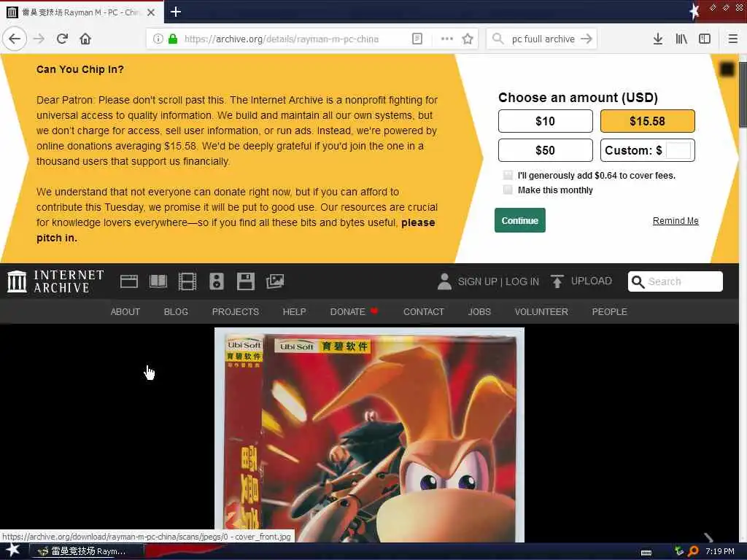Reload the current page
The width and height of the screenshot is (747, 560).
tap(63, 39)
